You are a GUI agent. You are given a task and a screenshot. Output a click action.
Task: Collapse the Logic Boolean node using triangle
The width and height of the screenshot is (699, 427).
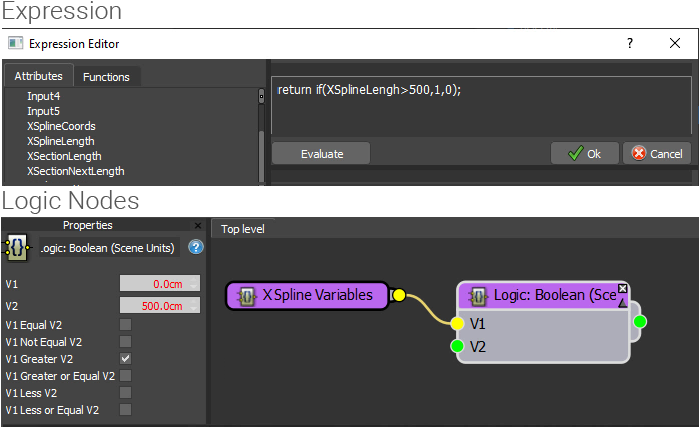[x=622, y=300]
